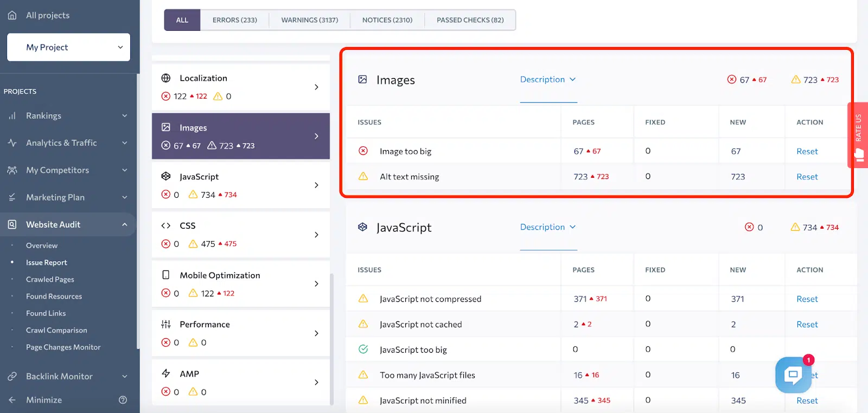868x413 pixels.
Task: Open the My Project dropdown
Action: 68,47
